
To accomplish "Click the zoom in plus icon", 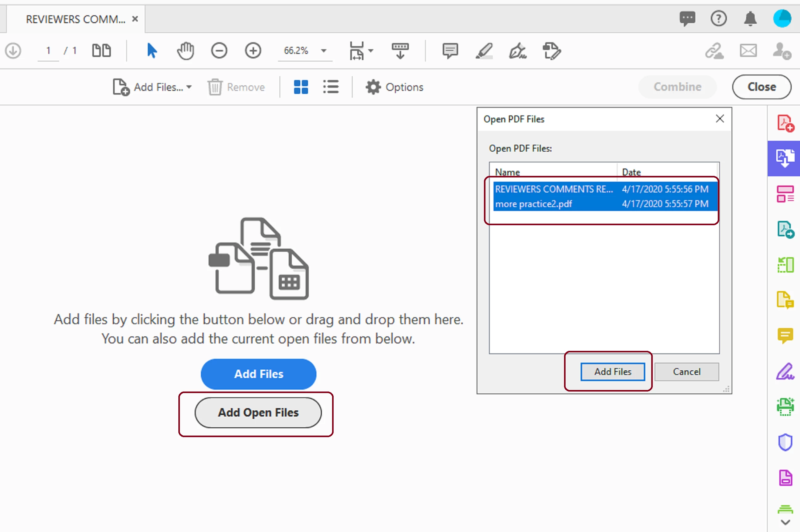I will point(253,51).
